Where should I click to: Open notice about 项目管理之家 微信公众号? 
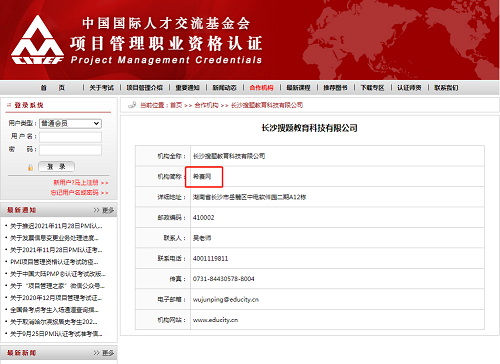57,286
